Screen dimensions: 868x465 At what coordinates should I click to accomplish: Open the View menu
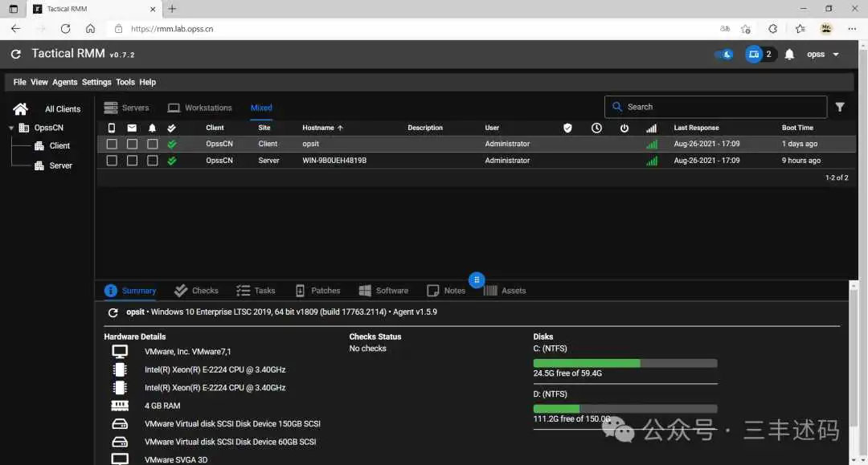point(39,82)
